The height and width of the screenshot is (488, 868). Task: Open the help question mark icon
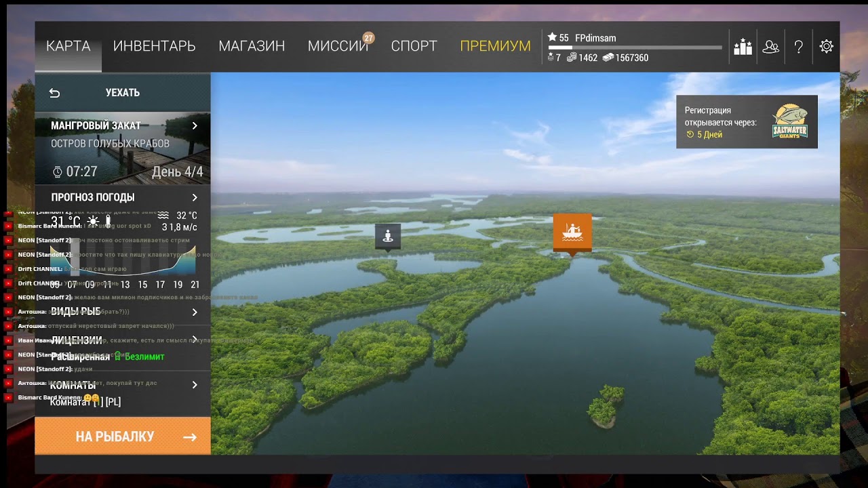click(799, 47)
